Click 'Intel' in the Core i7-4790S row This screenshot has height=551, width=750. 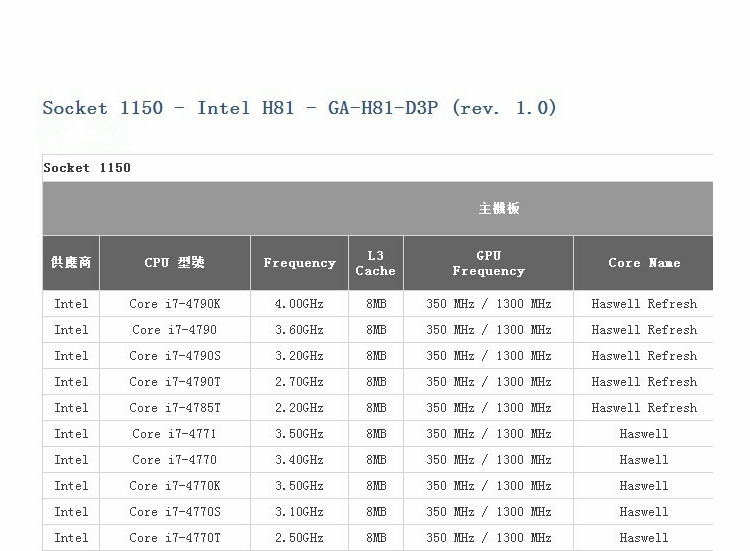click(71, 356)
